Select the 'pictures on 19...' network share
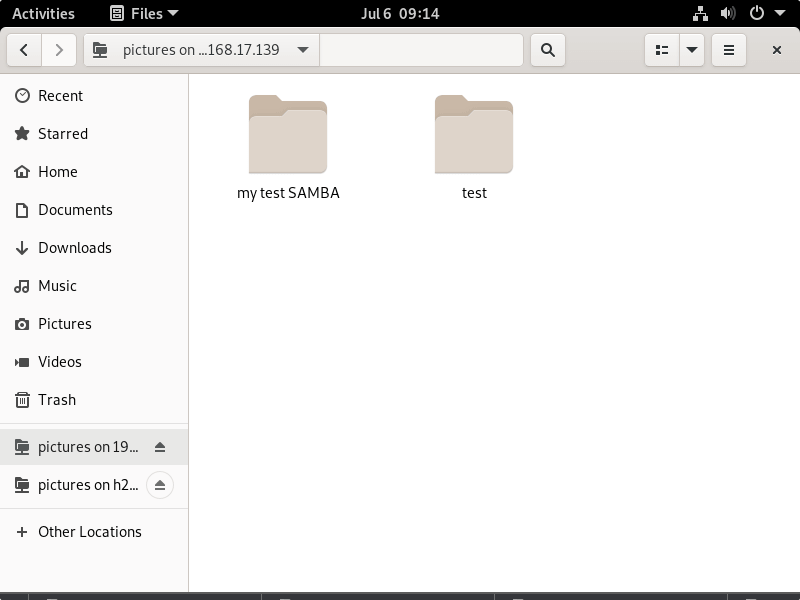The height and width of the screenshot is (600, 800). [94, 447]
